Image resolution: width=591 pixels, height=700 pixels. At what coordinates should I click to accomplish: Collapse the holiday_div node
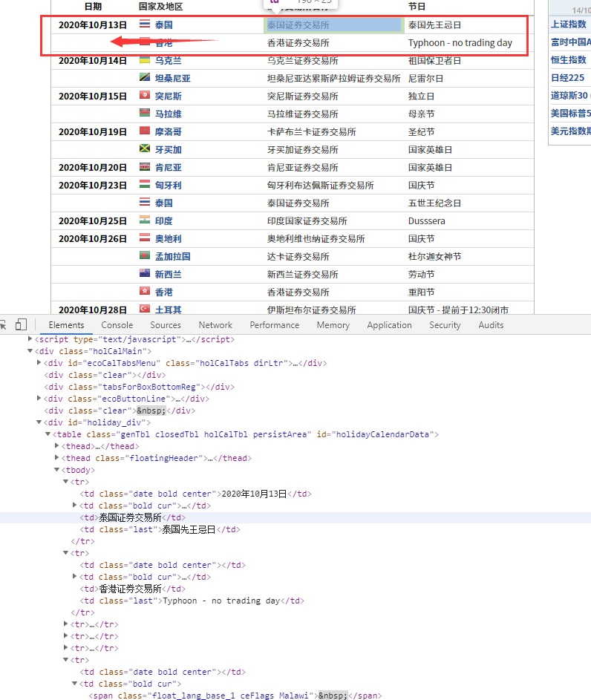pyautogui.click(x=39, y=422)
